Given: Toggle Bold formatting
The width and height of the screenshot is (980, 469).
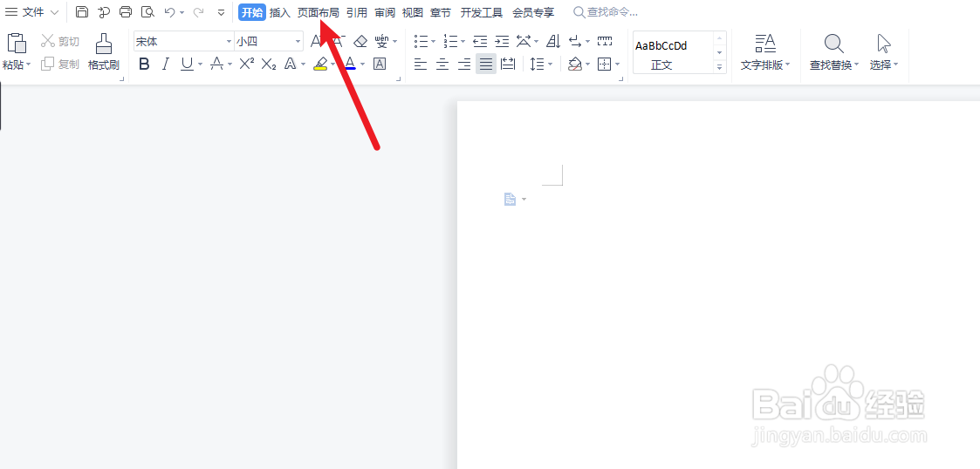Looking at the screenshot, I should 144,64.
